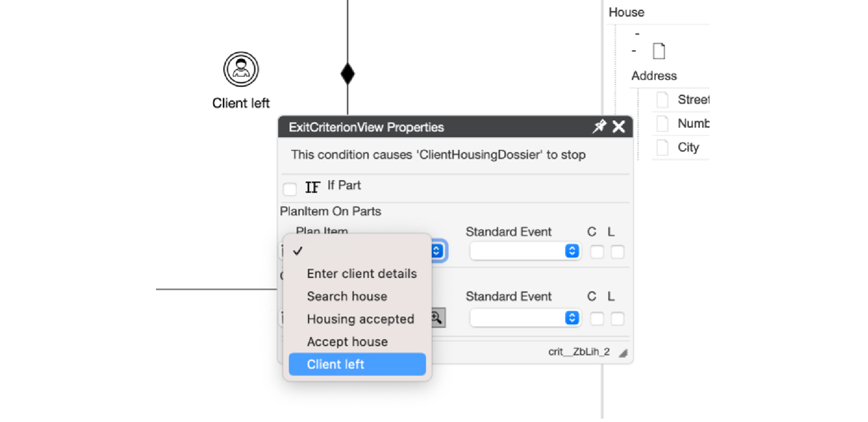Screen dimensions: 868x422
Task: Open the second Standard Event dropdown
Action: (525, 318)
